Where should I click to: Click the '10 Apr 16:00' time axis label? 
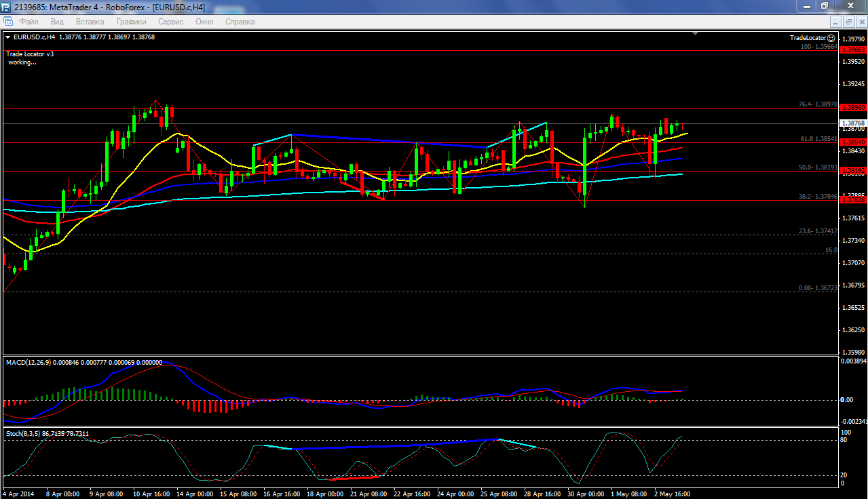click(x=150, y=494)
